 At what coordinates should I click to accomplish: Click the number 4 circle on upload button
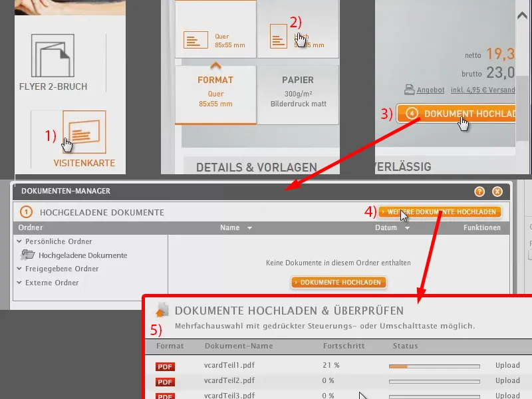click(412, 113)
